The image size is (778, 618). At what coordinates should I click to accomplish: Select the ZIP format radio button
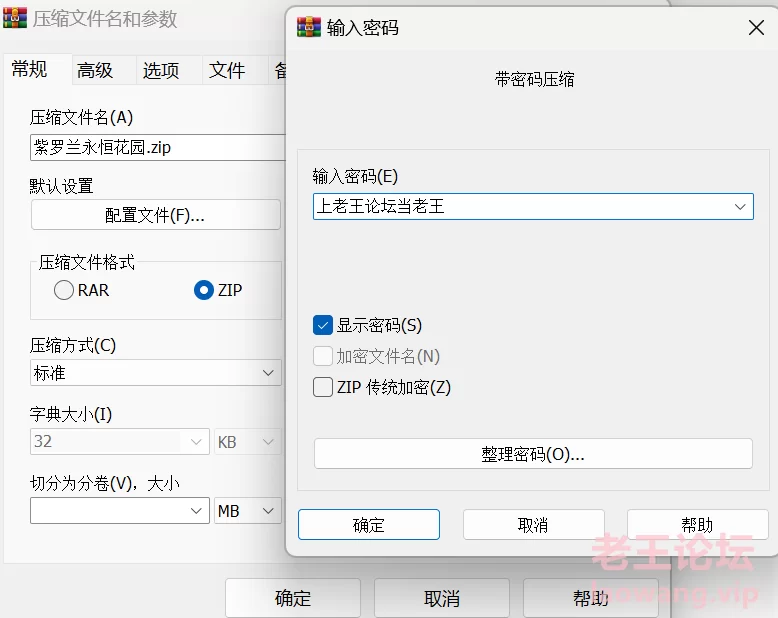[x=203, y=290]
